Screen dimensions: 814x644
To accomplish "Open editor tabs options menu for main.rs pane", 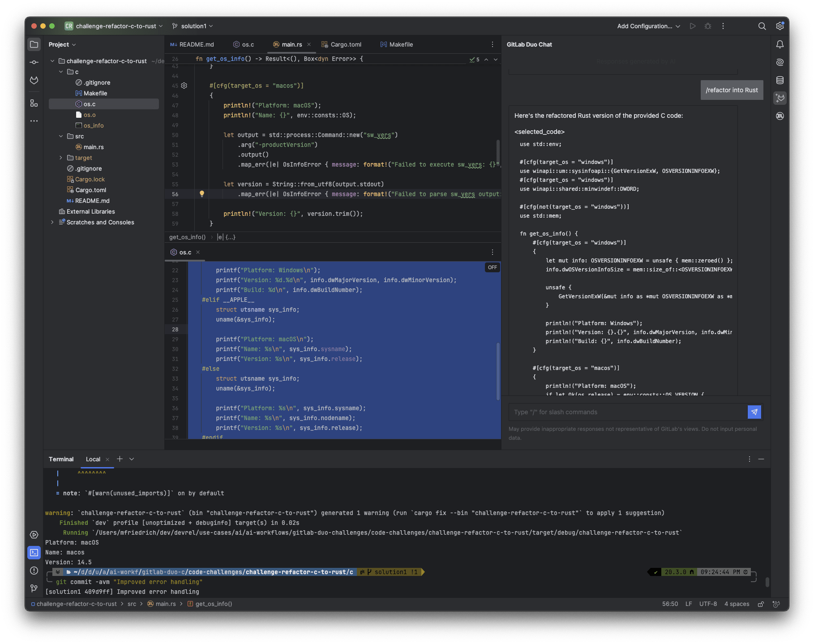I will (x=493, y=44).
